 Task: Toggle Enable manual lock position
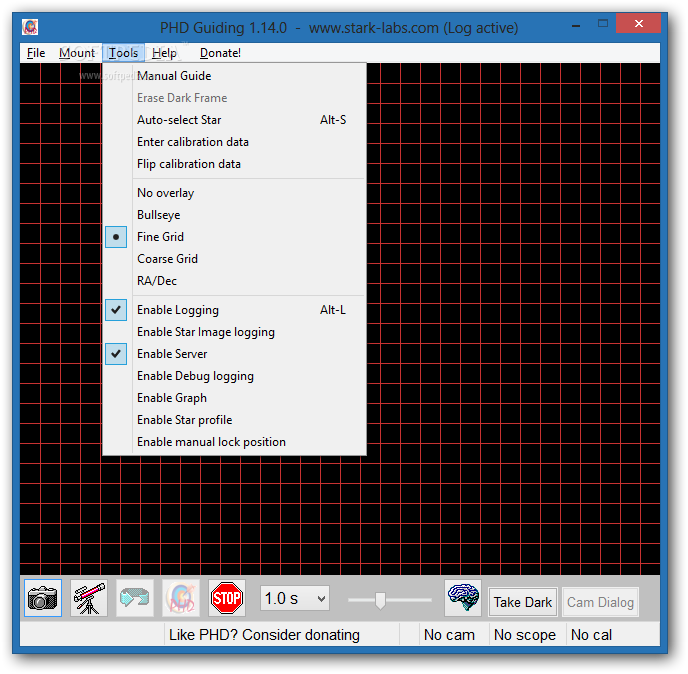[x=235, y=442]
